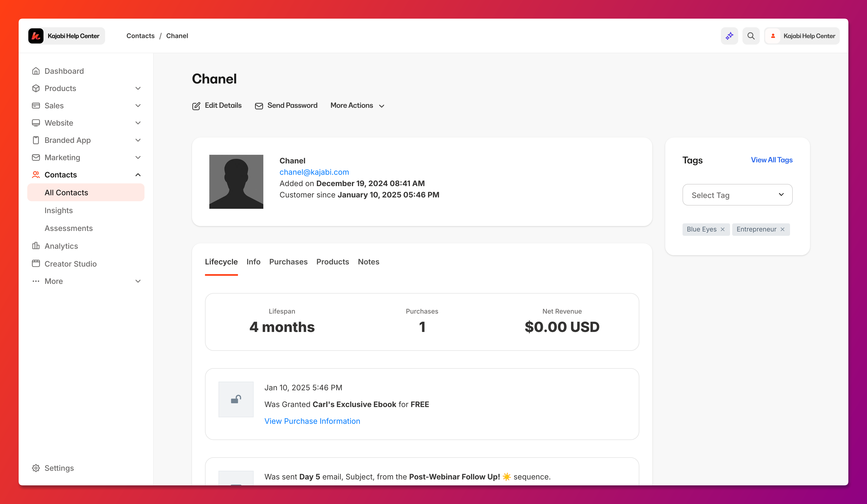Collapse the Contacts sidebar section
This screenshot has height=504, width=867.
coord(138,175)
